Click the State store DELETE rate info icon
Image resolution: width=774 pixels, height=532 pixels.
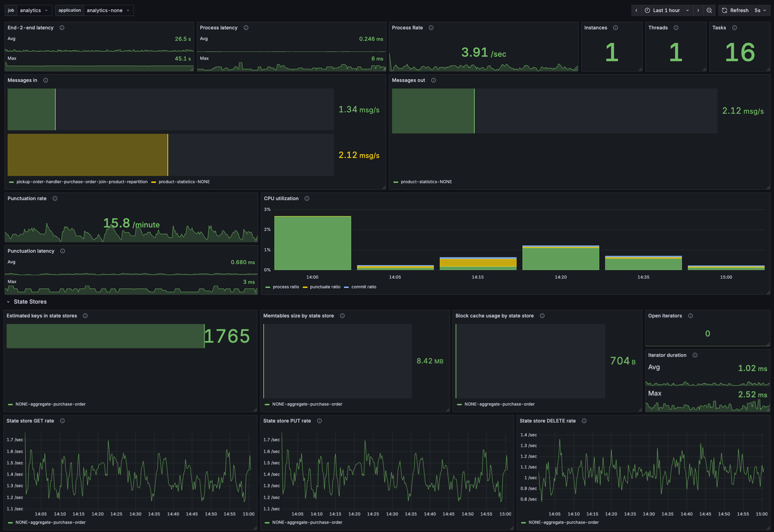[x=584, y=421]
